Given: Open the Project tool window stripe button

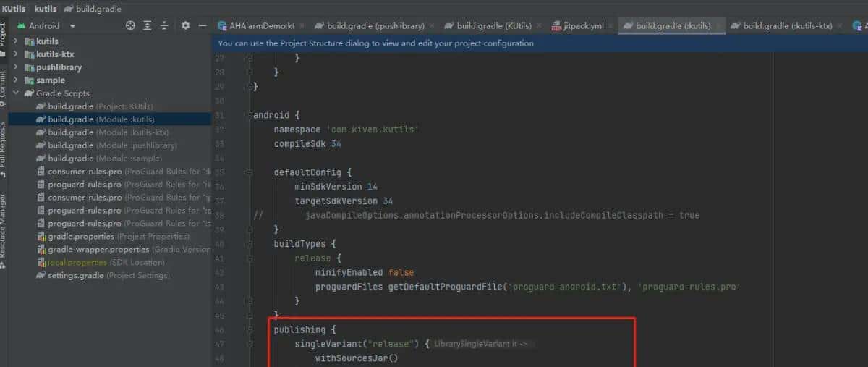Looking at the screenshot, I should tap(3, 39).
